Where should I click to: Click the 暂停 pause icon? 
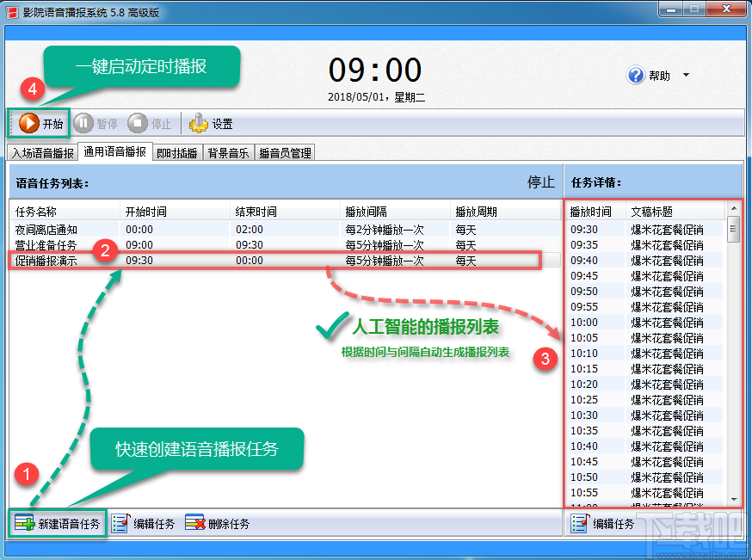(83, 122)
